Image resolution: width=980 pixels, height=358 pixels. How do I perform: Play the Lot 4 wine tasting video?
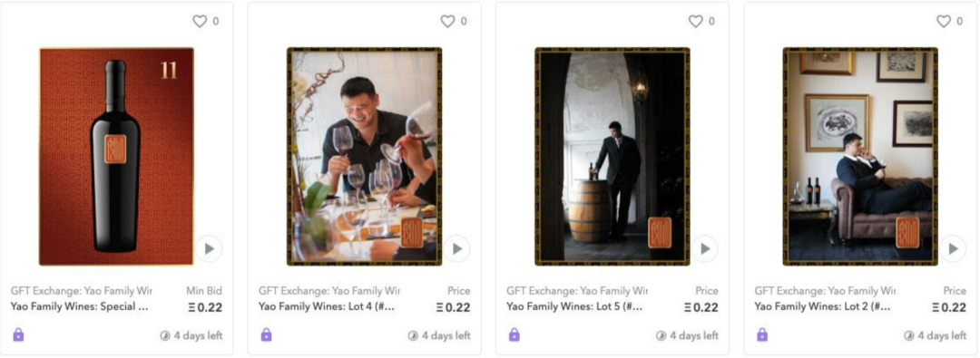(456, 248)
